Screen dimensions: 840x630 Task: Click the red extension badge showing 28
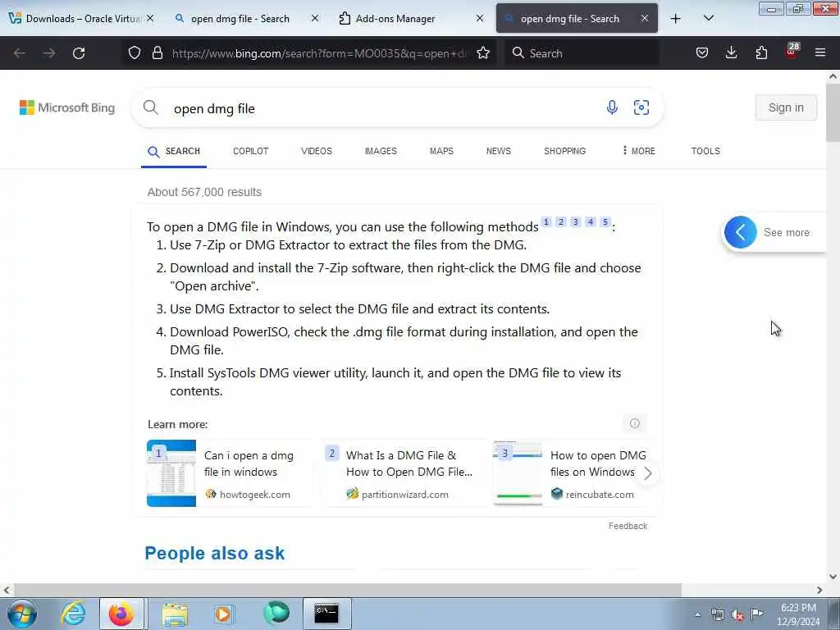pos(792,52)
